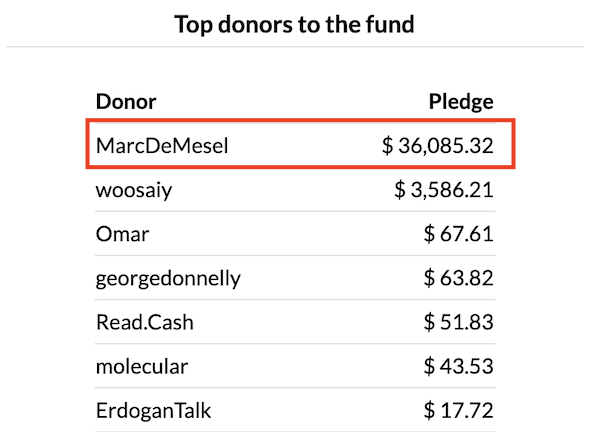Click the red highlighted top donor row
Image resolution: width=600 pixels, height=432 pixels.
click(300, 144)
